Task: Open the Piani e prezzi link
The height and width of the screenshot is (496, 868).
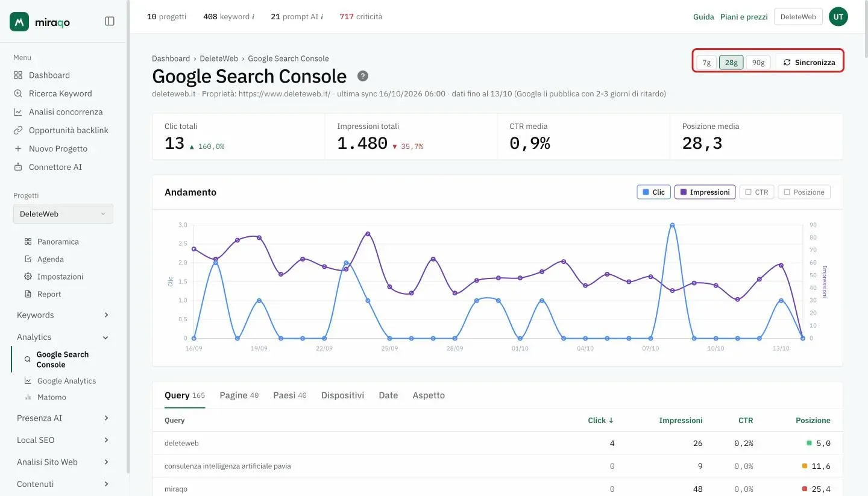Action: click(744, 17)
